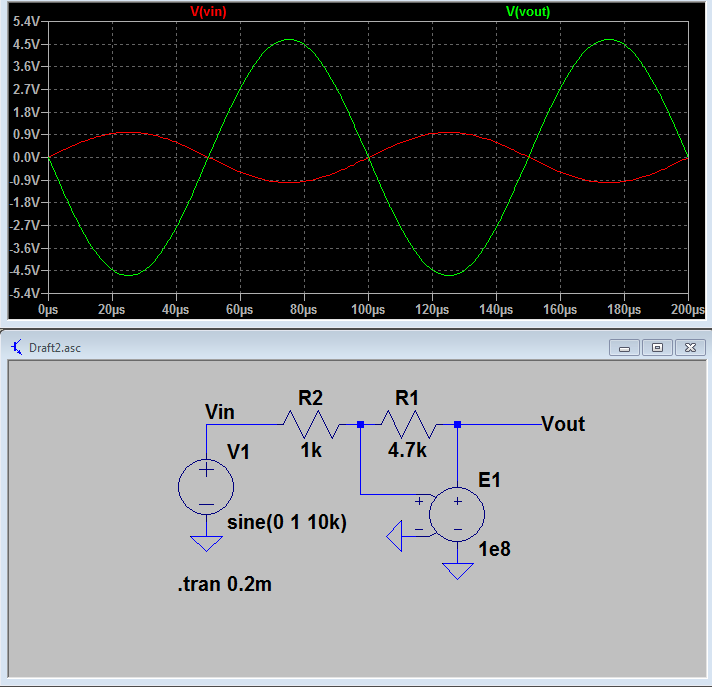The width and height of the screenshot is (712, 687).
Task: Click the Vin net label
Action: pos(220,412)
